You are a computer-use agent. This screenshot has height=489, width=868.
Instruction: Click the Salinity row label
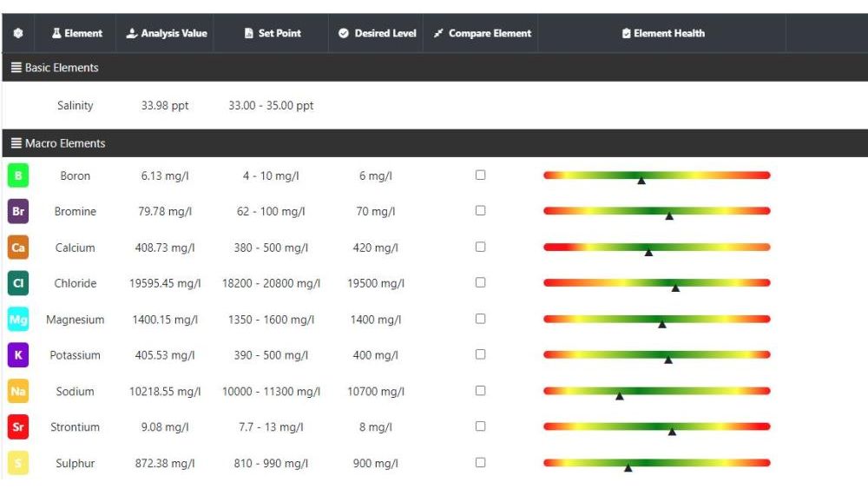(x=76, y=106)
